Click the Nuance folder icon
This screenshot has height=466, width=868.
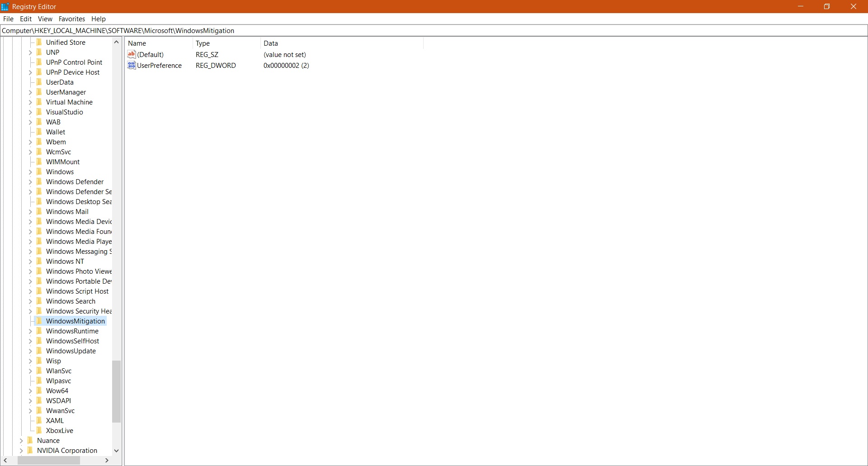pyautogui.click(x=30, y=441)
